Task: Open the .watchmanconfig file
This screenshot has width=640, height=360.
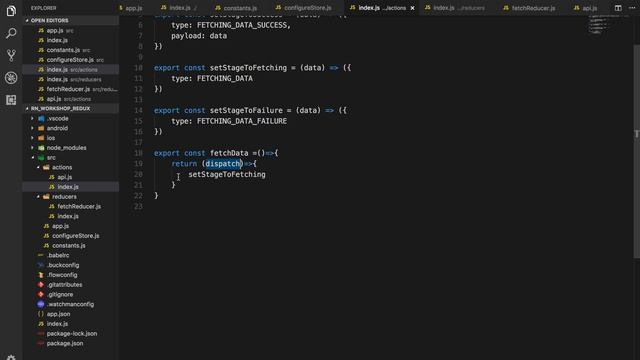Action: pyautogui.click(x=71, y=304)
